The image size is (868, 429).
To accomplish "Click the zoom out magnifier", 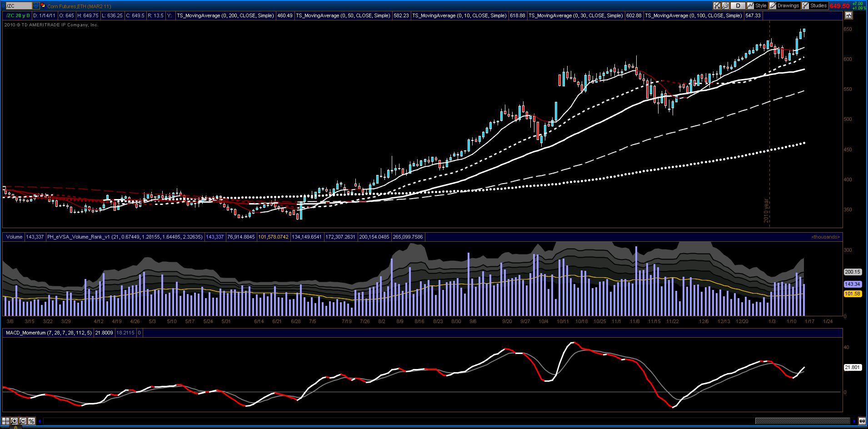I will 23,421.
